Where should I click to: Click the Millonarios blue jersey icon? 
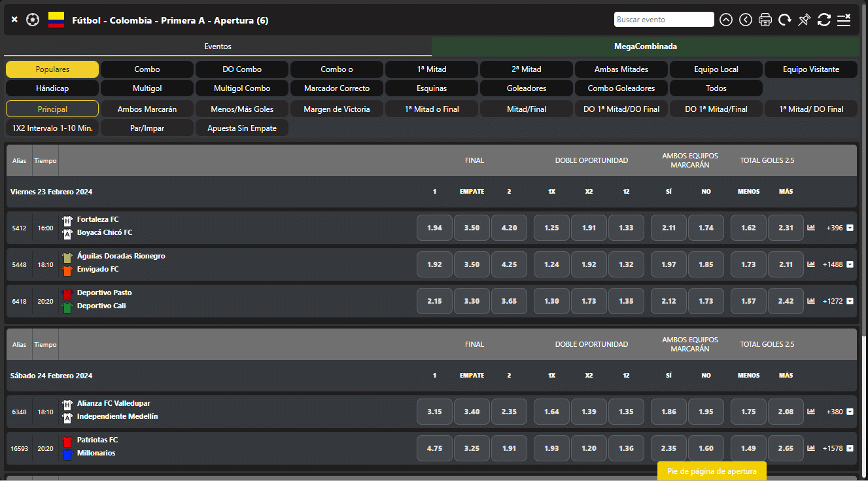67,454
